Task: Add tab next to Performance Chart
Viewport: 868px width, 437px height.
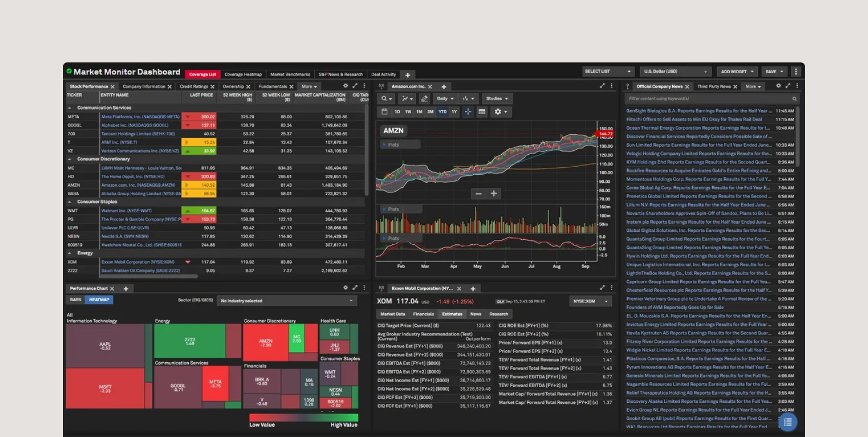Action: tap(126, 289)
